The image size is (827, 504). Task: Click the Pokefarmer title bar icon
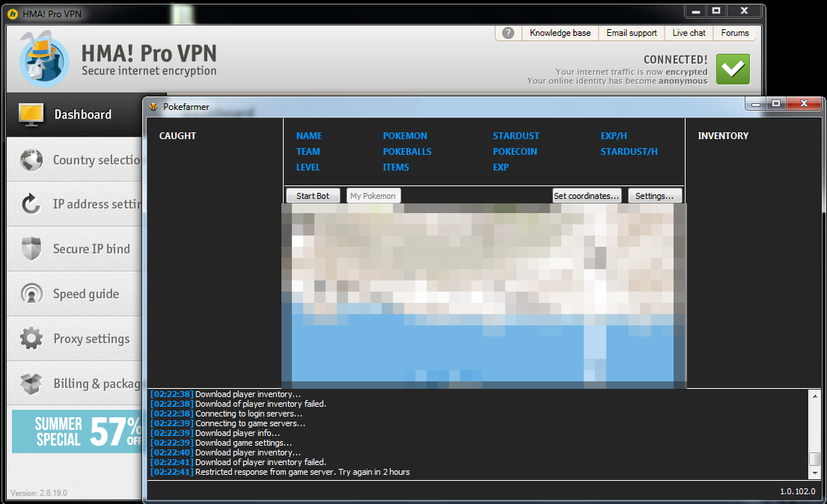pyautogui.click(x=153, y=106)
